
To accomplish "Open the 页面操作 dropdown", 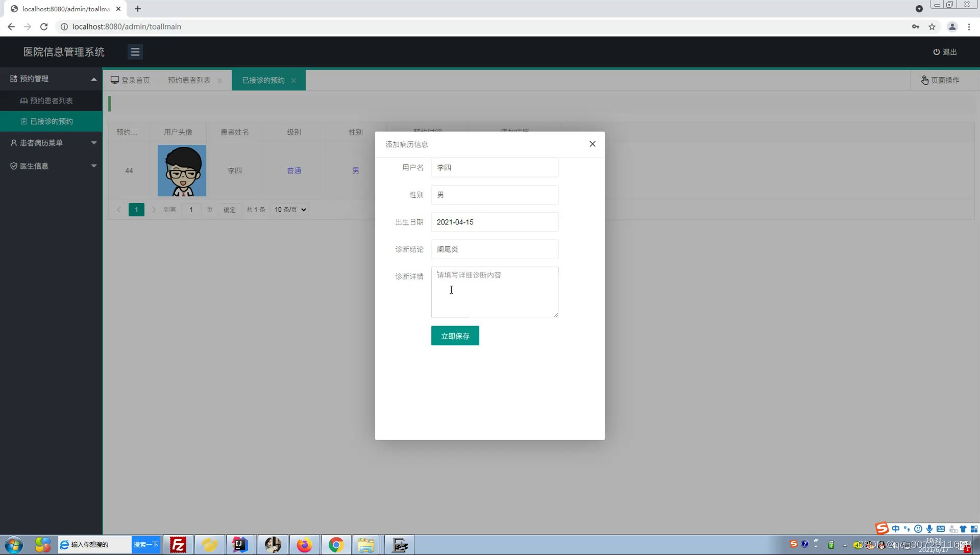I will coord(940,80).
